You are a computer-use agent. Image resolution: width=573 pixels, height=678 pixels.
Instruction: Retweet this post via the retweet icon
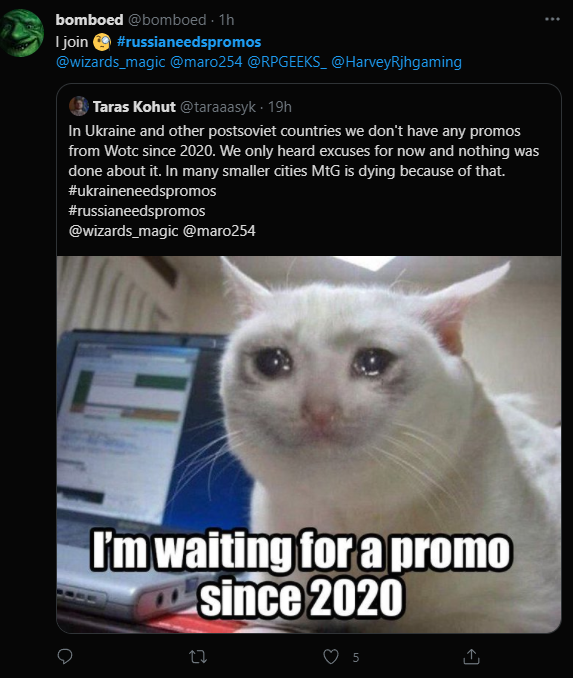click(x=198, y=657)
